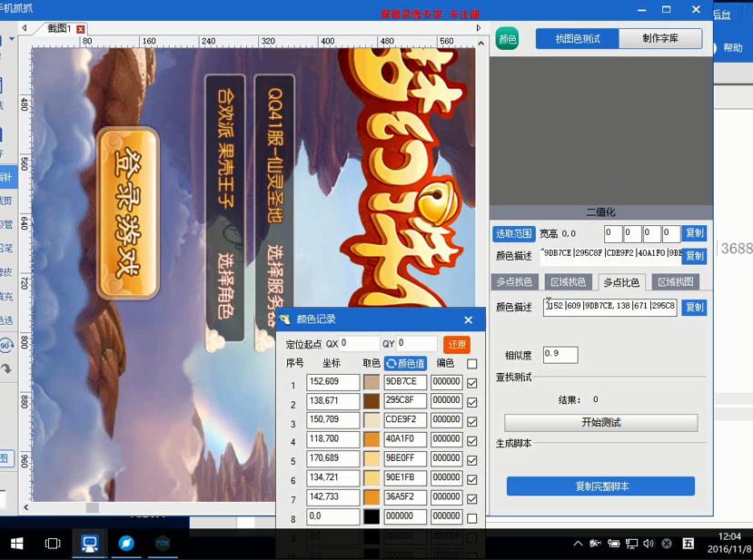753x560 pixels.
Task: Open Windows Start menu
Action: click(16, 543)
